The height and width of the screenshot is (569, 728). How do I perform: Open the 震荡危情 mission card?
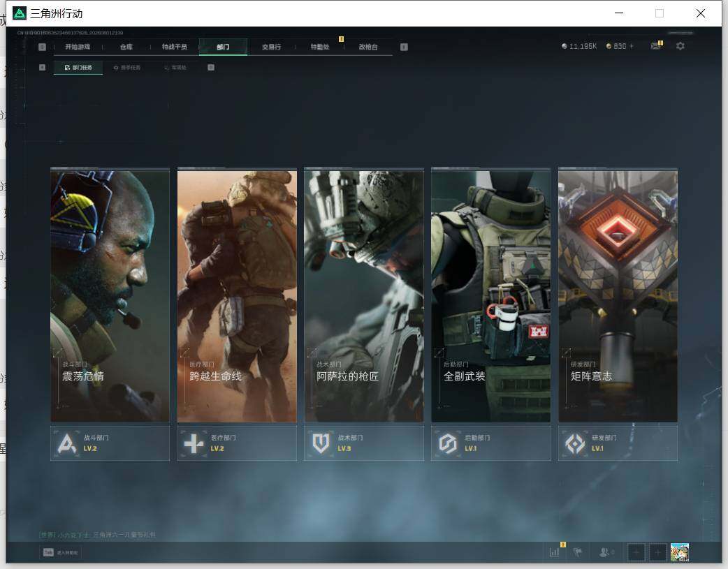click(110, 296)
